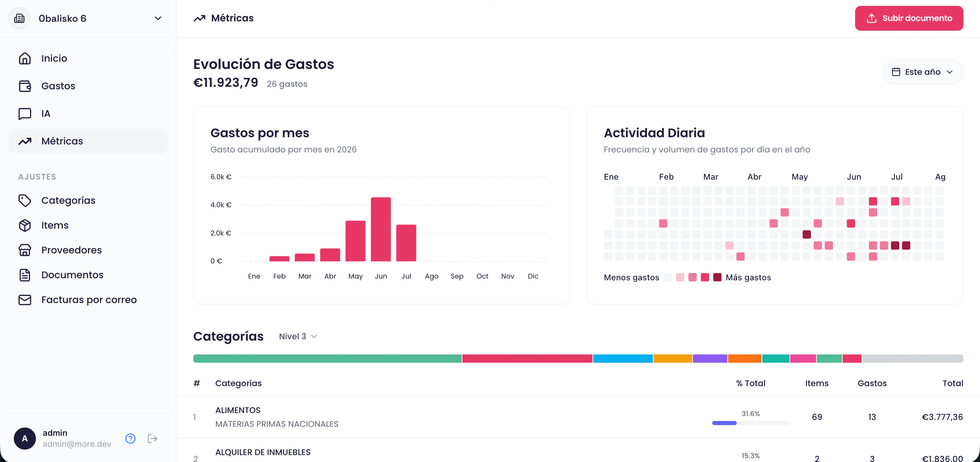The width and height of the screenshot is (980, 462).
Task: Click the admin avatar circle
Action: [25, 439]
